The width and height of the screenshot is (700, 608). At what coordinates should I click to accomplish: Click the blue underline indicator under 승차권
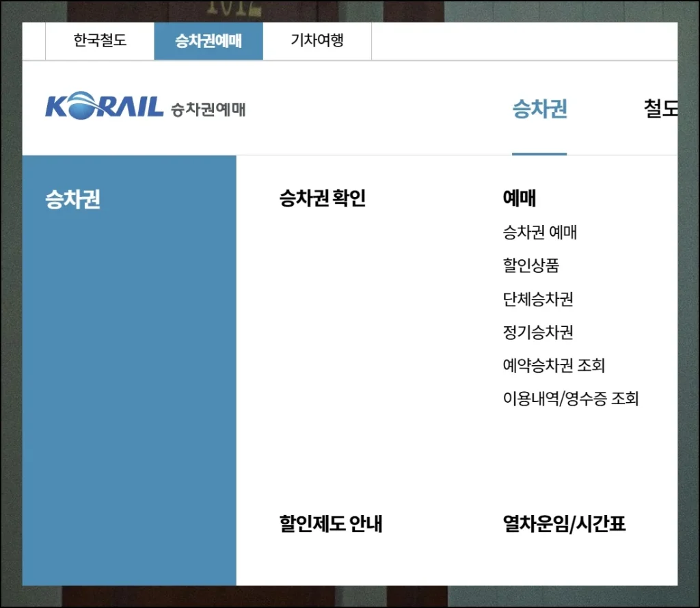pos(539,155)
